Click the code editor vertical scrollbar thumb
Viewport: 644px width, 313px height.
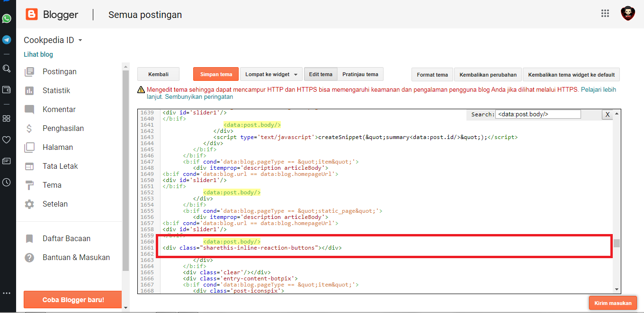pos(617,243)
